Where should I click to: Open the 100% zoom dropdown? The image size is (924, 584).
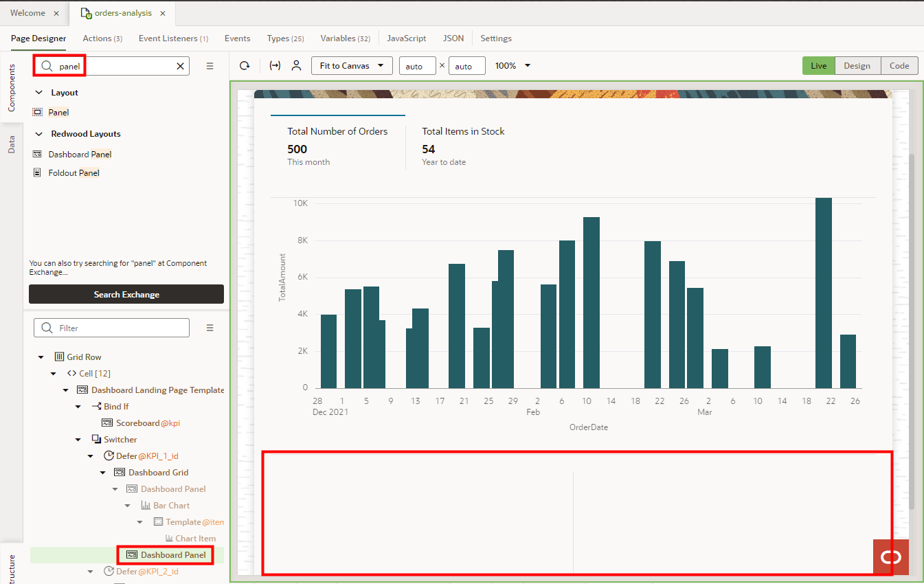[x=512, y=65]
